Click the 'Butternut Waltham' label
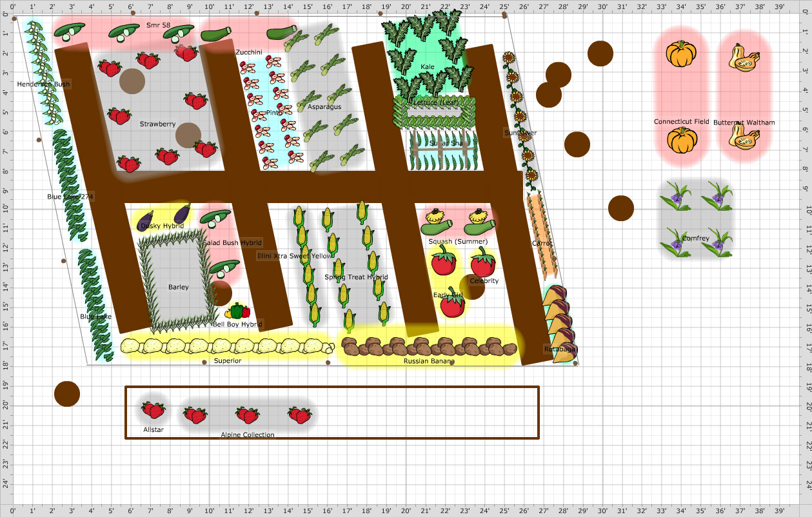Viewport: 812px width, 517px height. point(744,122)
